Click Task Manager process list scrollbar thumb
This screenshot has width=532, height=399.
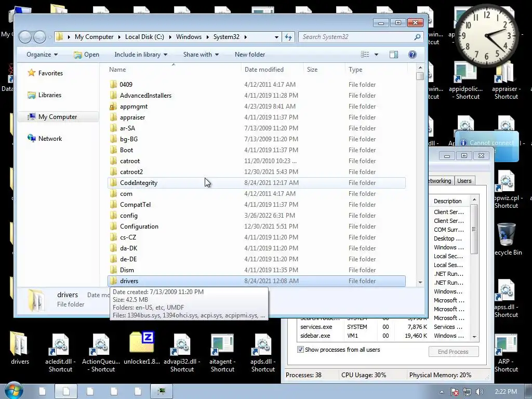coord(474,229)
